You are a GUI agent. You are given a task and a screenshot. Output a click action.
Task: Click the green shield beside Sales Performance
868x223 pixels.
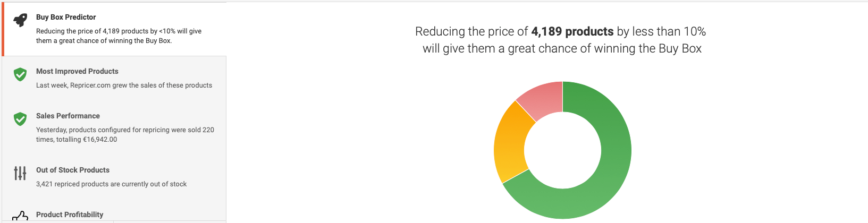tap(20, 119)
